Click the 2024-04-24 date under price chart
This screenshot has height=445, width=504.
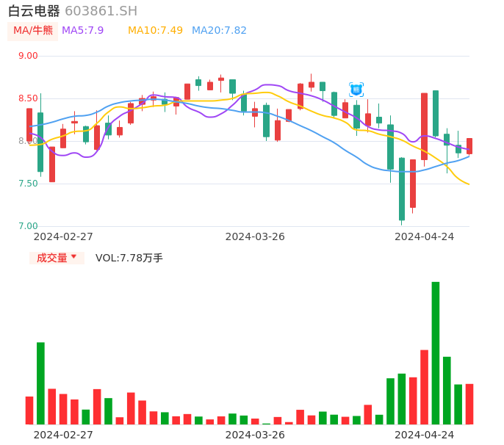425,236
